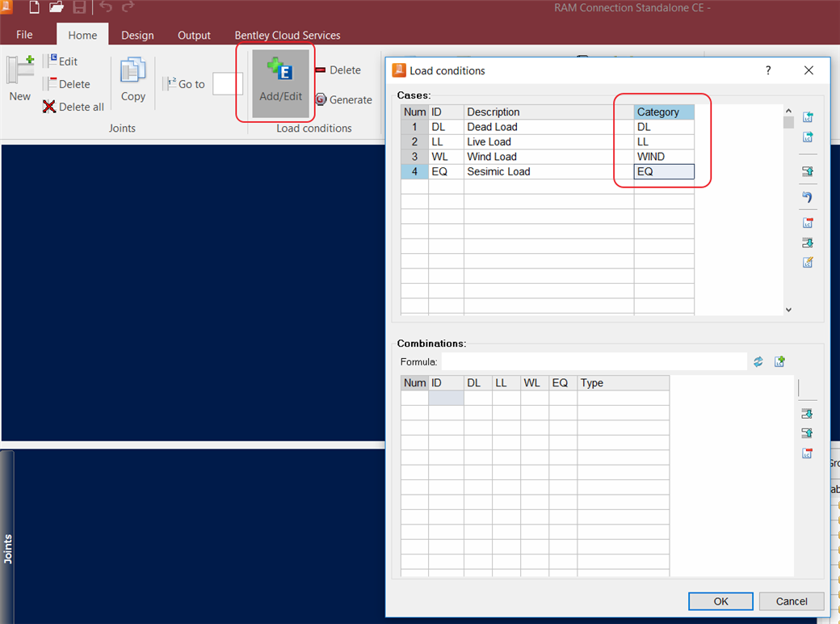This screenshot has width=840, height=624.
Task: Click Delete in Load conditions group
Action: (338, 70)
